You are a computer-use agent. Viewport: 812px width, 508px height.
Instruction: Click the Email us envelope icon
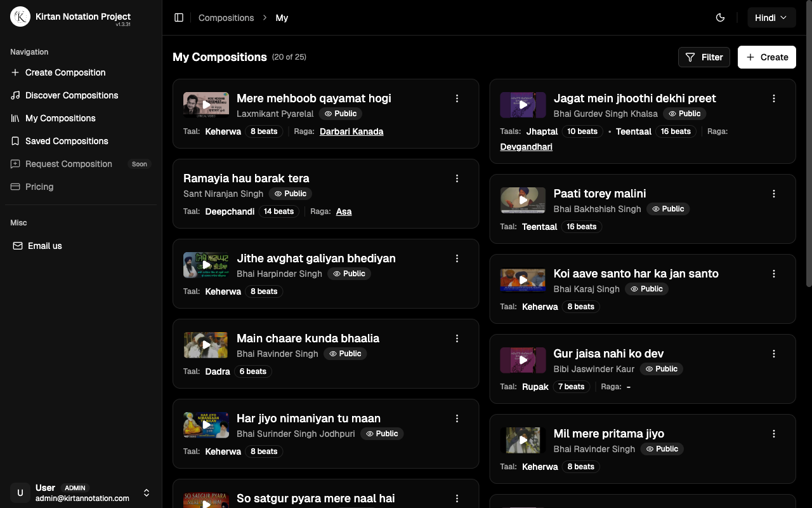click(x=18, y=246)
